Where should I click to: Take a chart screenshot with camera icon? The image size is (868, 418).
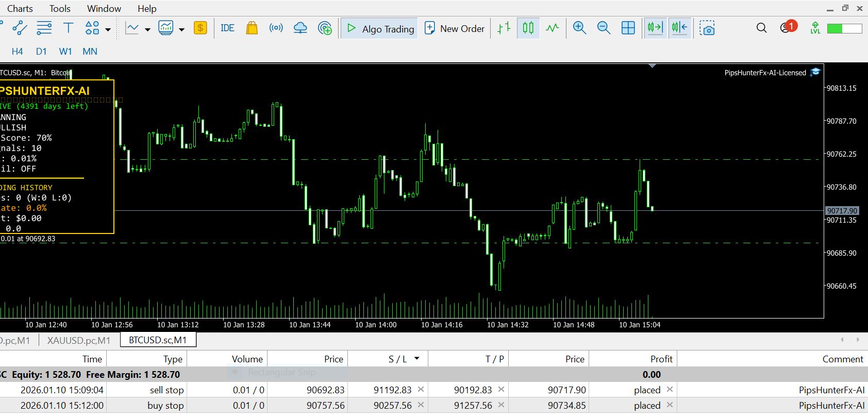[707, 28]
